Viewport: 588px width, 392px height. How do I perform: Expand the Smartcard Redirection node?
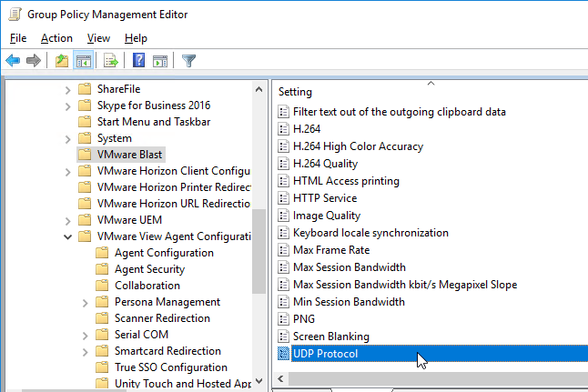[x=86, y=352]
